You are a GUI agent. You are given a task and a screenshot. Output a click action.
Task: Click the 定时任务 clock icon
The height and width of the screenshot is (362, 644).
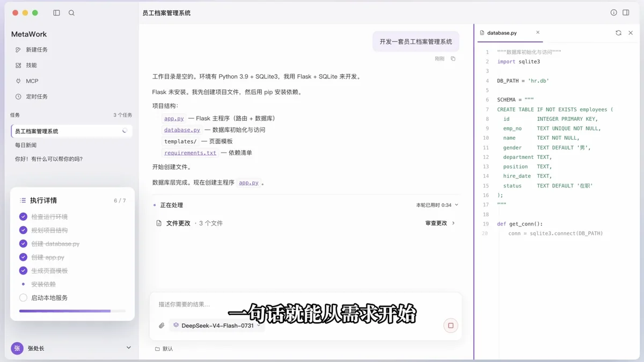[18, 97]
